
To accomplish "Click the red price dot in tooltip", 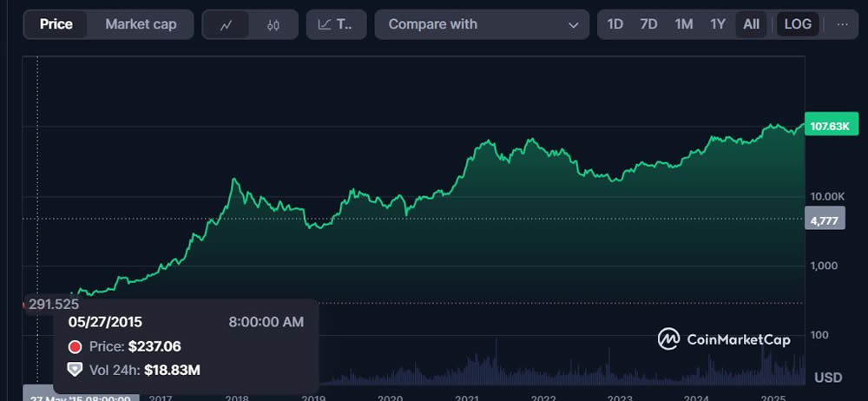I will pyautogui.click(x=75, y=347).
